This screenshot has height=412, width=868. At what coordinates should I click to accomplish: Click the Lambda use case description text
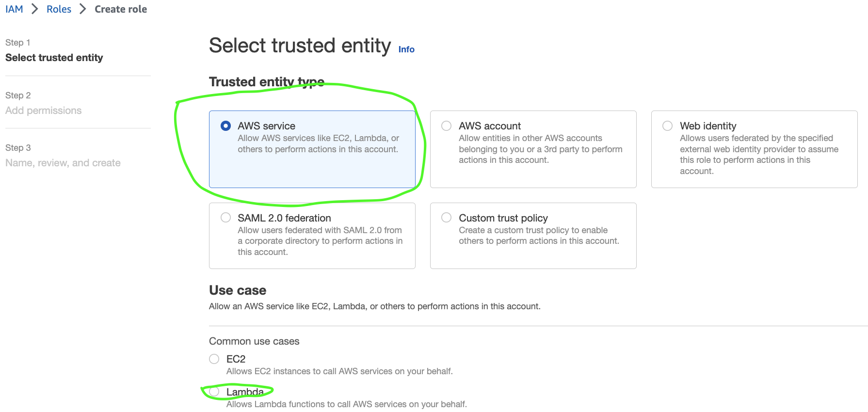coord(347,404)
